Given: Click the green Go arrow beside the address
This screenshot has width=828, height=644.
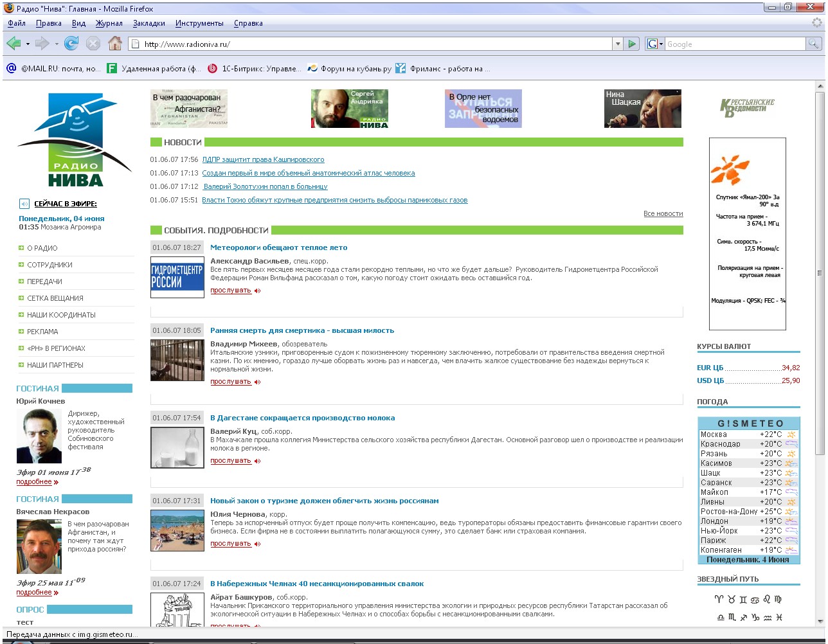Looking at the screenshot, I should tap(633, 44).
